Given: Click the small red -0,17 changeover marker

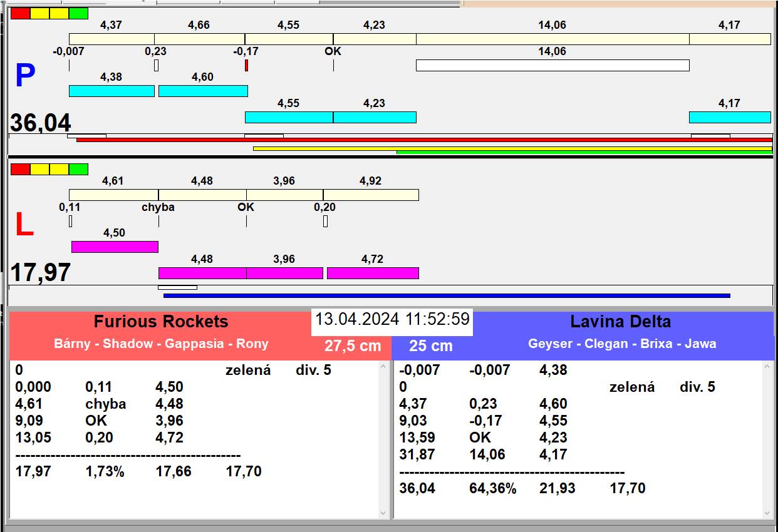Looking at the screenshot, I should pyautogui.click(x=246, y=65).
